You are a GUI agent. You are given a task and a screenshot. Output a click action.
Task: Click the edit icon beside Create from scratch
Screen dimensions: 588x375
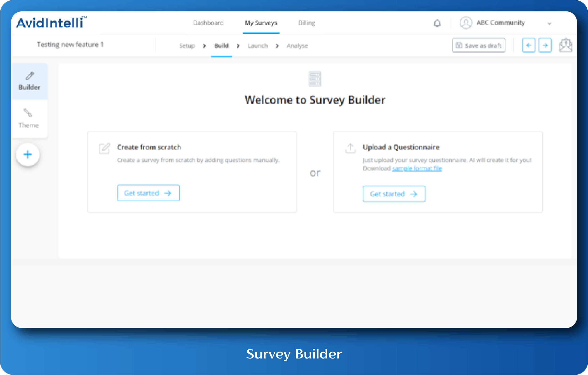(x=104, y=148)
